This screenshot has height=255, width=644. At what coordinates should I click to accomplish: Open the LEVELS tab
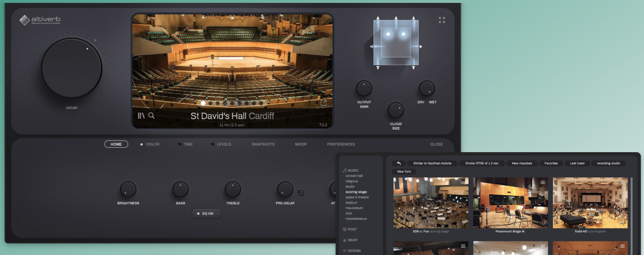[x=224, y=144]
